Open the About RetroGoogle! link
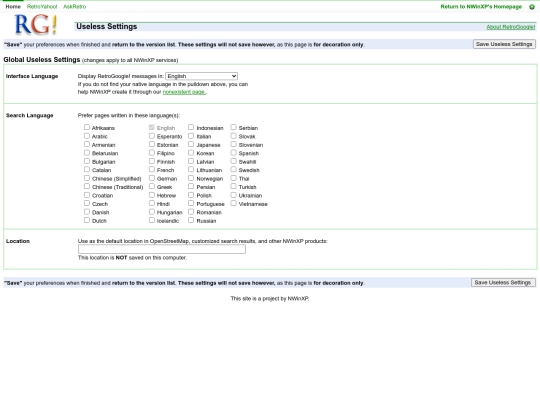The image size is (540, 405). click(x=511, y=27)
